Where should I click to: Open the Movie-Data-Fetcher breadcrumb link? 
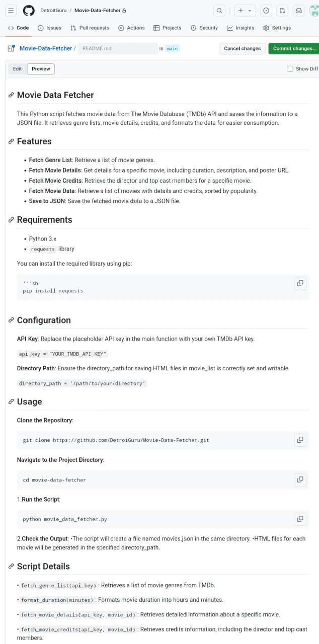click(46, 48)
